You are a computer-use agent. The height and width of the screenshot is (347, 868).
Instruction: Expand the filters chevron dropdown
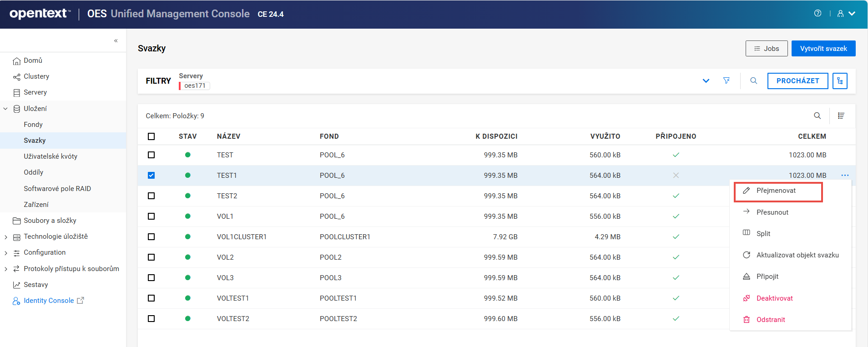(x=706, y=81)
